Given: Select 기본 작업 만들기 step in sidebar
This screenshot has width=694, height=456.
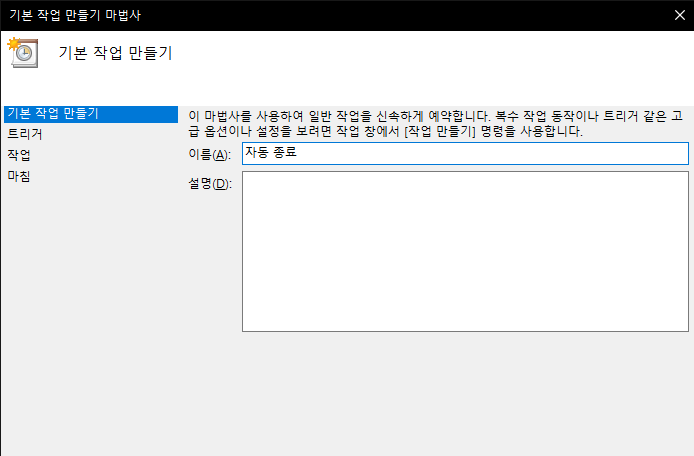Looking at the screenshot, I should pos(91,114).
